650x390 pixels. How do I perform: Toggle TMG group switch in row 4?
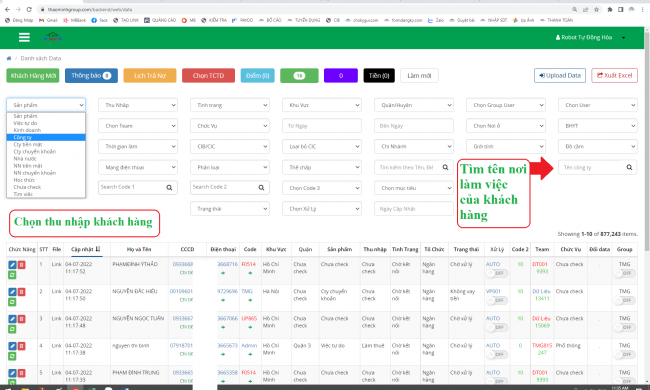click(624, 355)
